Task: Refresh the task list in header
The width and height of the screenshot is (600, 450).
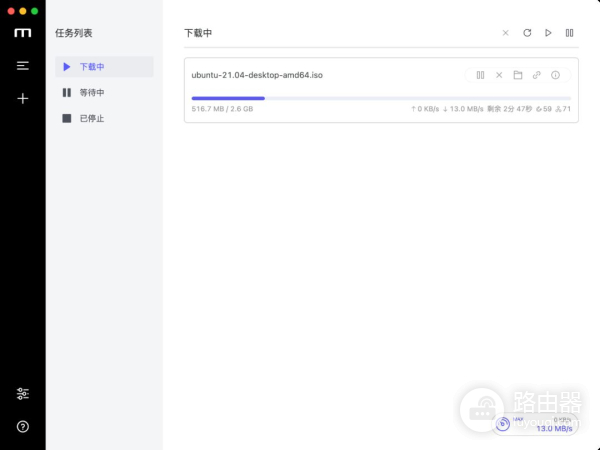Action: (527, 33)
